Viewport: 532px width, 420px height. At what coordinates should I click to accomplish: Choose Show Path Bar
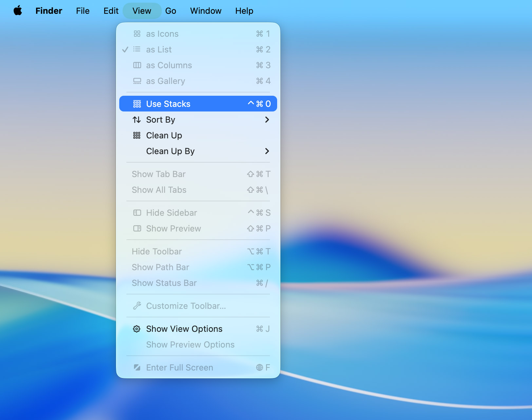(160, 267)
